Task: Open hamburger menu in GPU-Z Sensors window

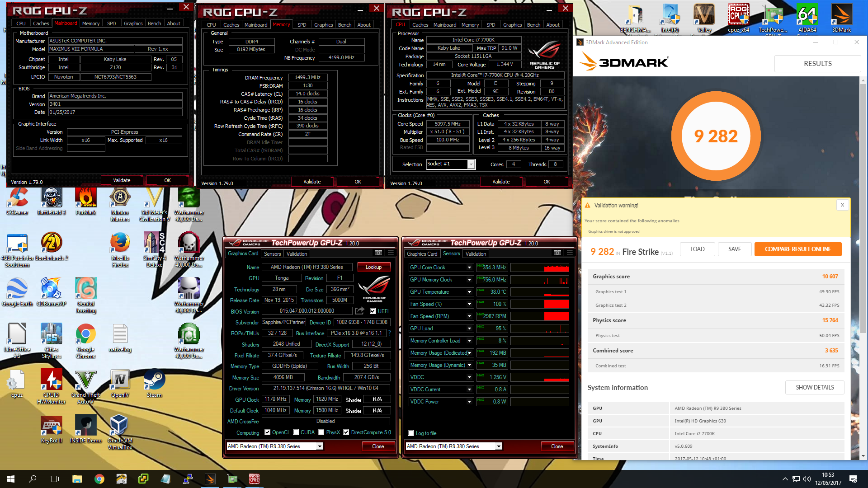Action: [x=570, y=253]
